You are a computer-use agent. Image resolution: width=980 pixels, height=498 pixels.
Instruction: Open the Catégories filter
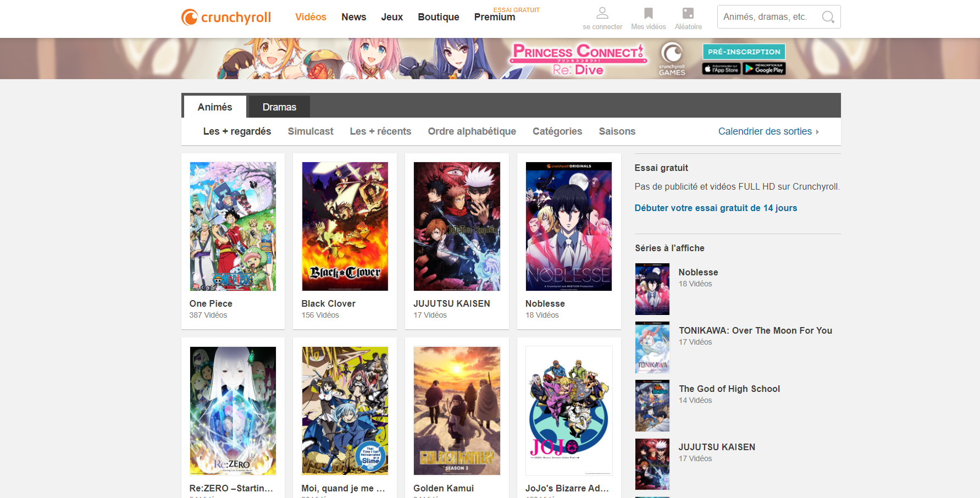click(557, 131)
